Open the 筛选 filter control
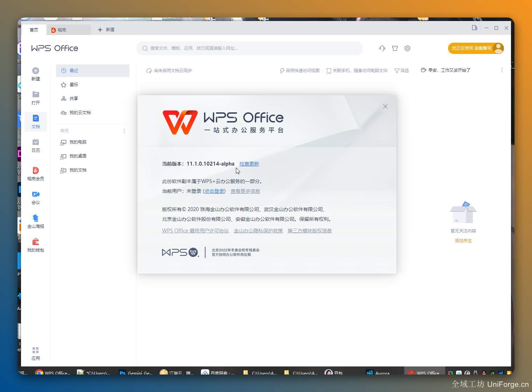This screenshot has height=392, width=532. click(x=401, y=71)
